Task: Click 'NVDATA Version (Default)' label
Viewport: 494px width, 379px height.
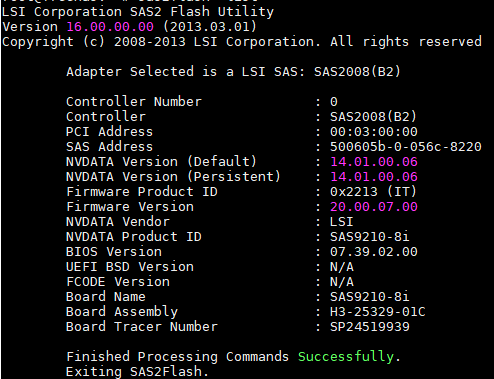Action: pos(161,162)
